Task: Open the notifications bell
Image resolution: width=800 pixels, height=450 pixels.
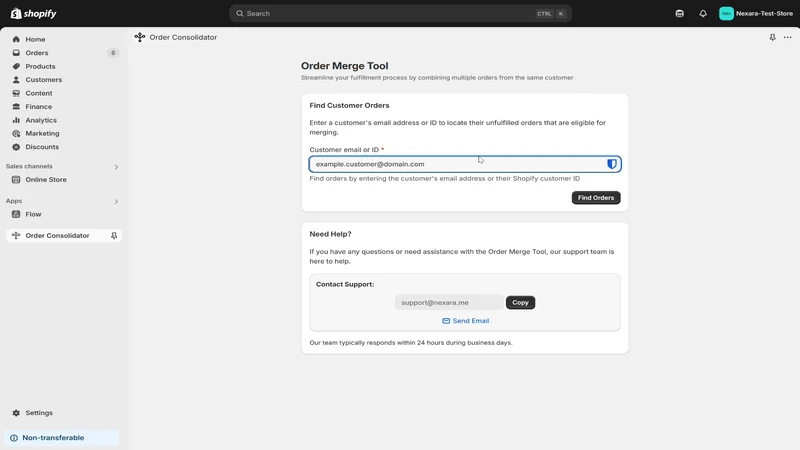Action: [703, 13]
